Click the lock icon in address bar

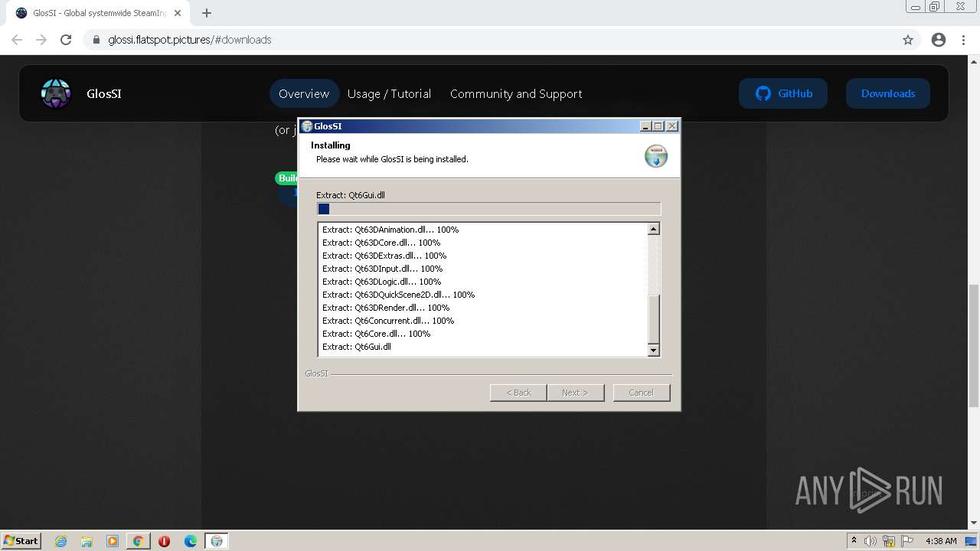96,40
